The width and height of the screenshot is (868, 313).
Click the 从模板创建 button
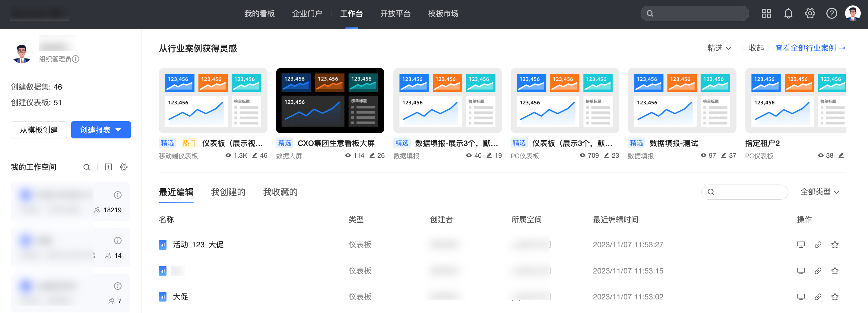[39, 130]
